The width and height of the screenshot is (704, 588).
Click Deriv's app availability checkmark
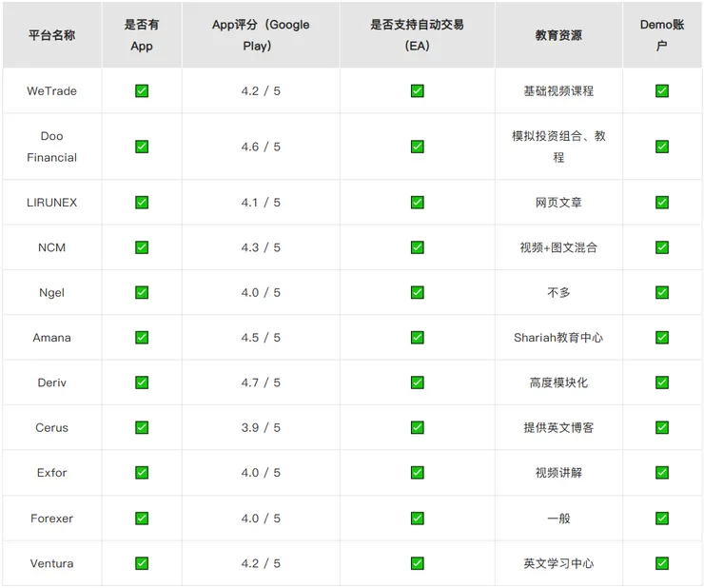tap(142, 382)
